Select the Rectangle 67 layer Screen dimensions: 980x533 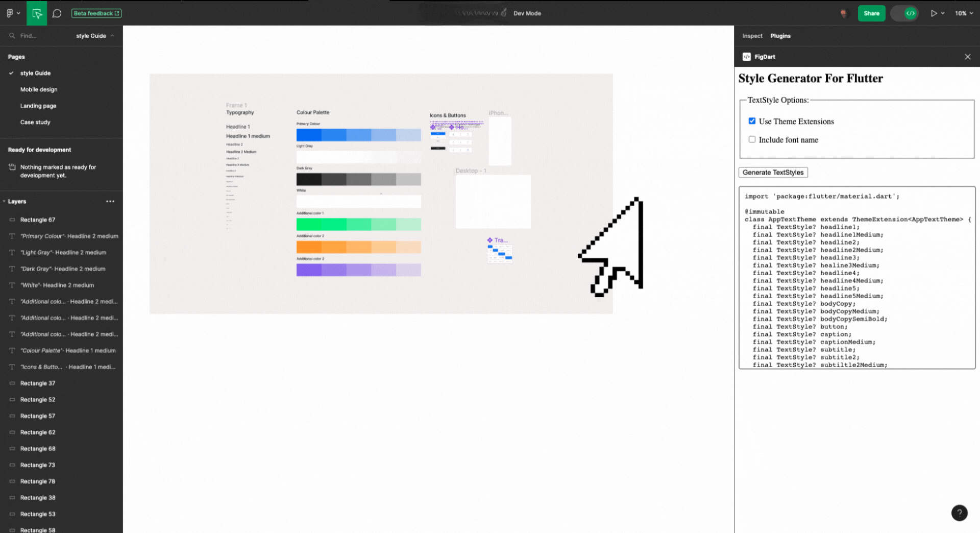pos(38,220)
